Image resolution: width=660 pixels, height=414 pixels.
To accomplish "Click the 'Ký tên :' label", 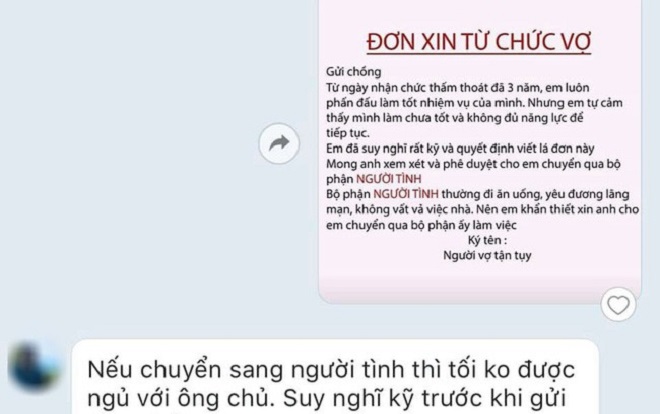I will [x=487, y=240].
